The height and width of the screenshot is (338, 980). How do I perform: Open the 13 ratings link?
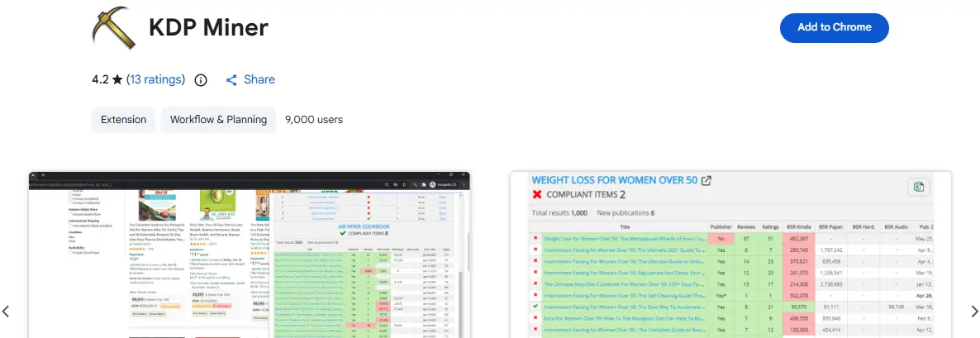(x=156, y=80)
